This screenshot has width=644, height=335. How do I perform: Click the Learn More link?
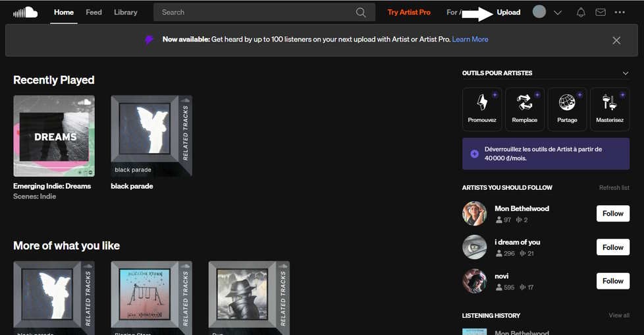point(470,40)
